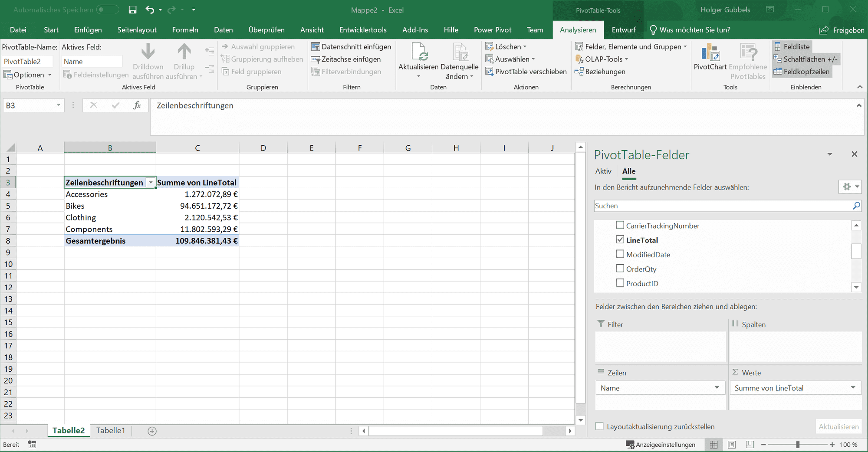Check the CarrierTrackingNumber field
Viewport: 868px width, 452px height.
coord(620,225)
